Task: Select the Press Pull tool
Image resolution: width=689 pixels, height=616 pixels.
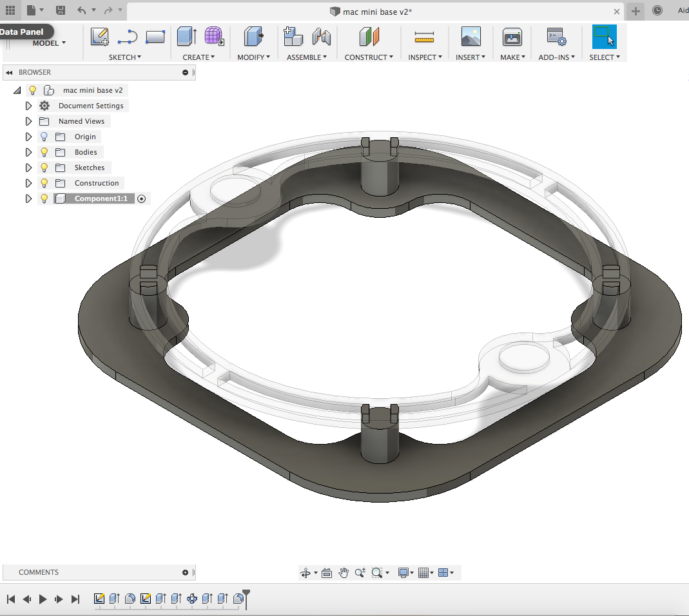Action: pyautogui.click(x=253, y=37)
